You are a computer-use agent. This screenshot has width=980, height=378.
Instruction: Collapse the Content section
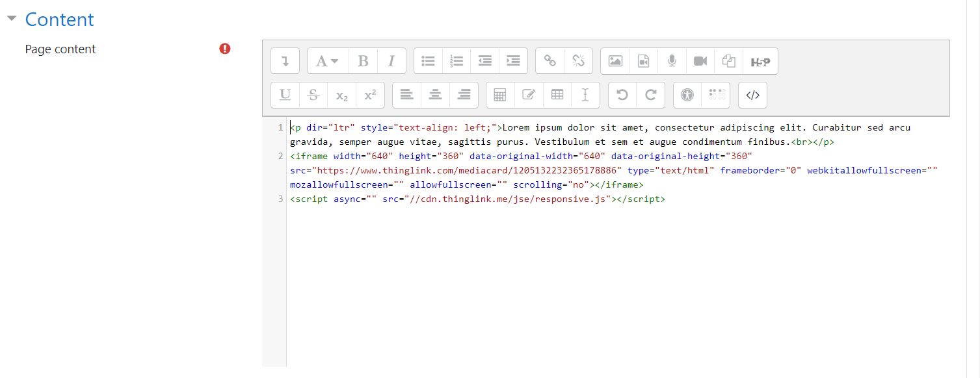[11, 19]
